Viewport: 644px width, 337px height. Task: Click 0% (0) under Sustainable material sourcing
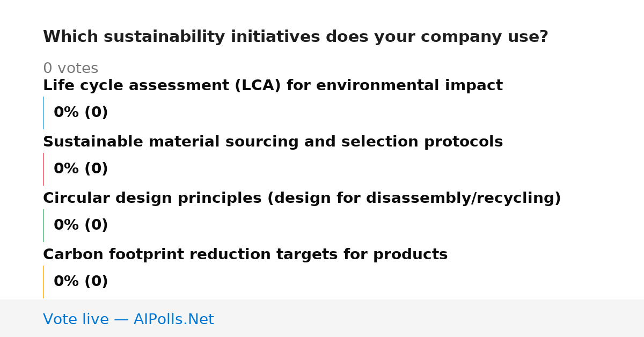click(80, 169)
